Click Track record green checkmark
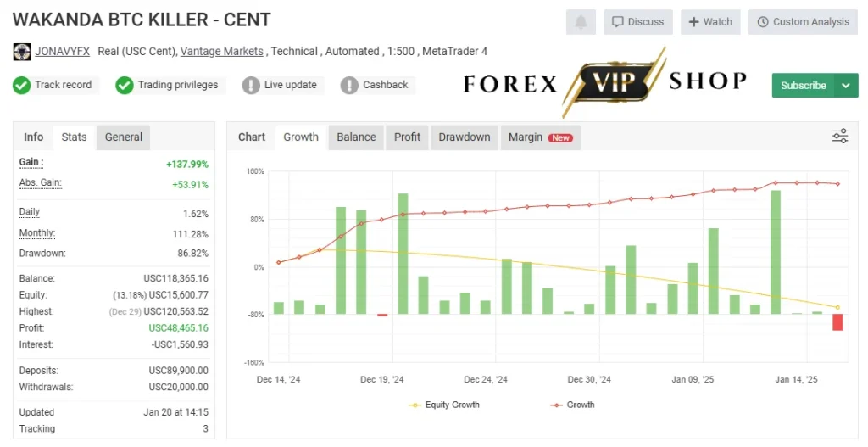868x447 pixels. pyautogui.click(x=21, y=86)
